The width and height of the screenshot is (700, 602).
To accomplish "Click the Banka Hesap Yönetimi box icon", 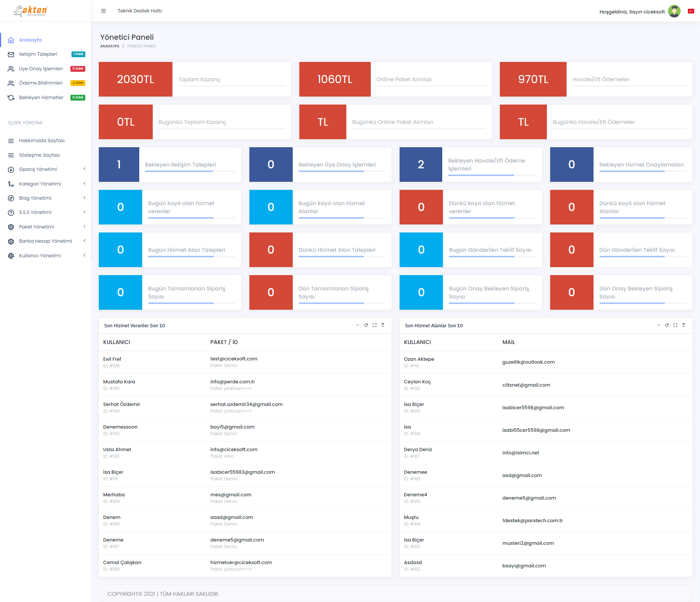I will (11, 241).
